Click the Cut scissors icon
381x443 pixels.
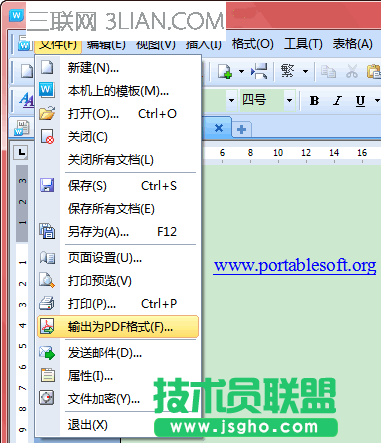[x=352, y=71]
